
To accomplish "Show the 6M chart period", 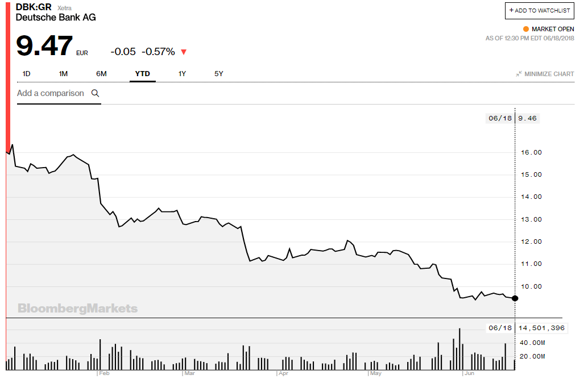I will (x=101, y=74).
